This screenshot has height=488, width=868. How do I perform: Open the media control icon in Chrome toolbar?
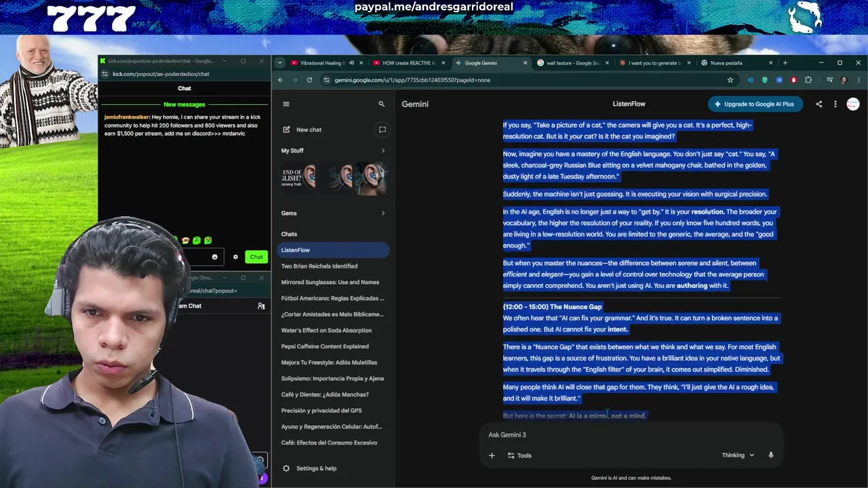pyautogui.click(x=829, y=80)
